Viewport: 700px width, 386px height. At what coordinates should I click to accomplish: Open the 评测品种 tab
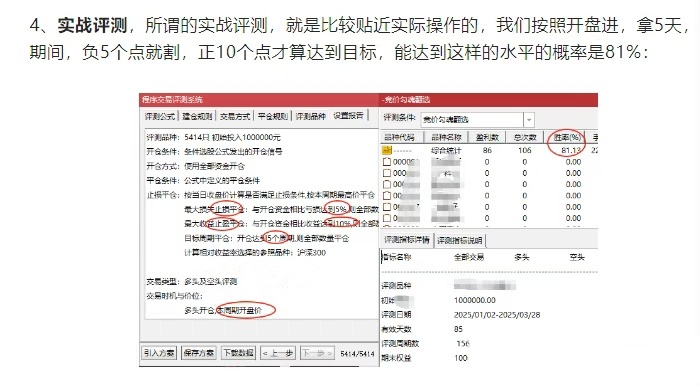point(311,116)
